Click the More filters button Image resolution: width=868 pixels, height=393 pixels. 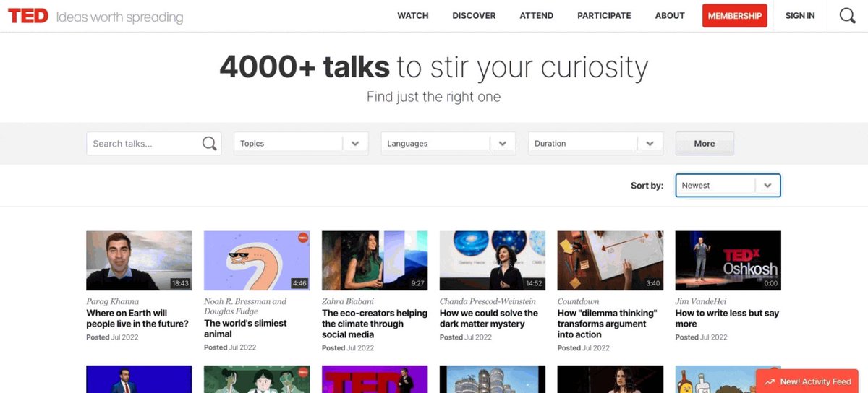[x=705, y=144]
